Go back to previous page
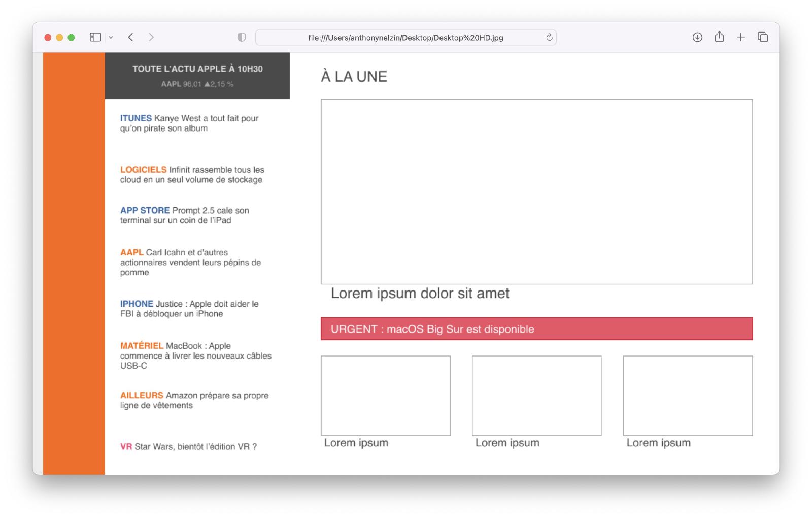The height and width of the screenshot is (518, 812). (x=131, y=37)
